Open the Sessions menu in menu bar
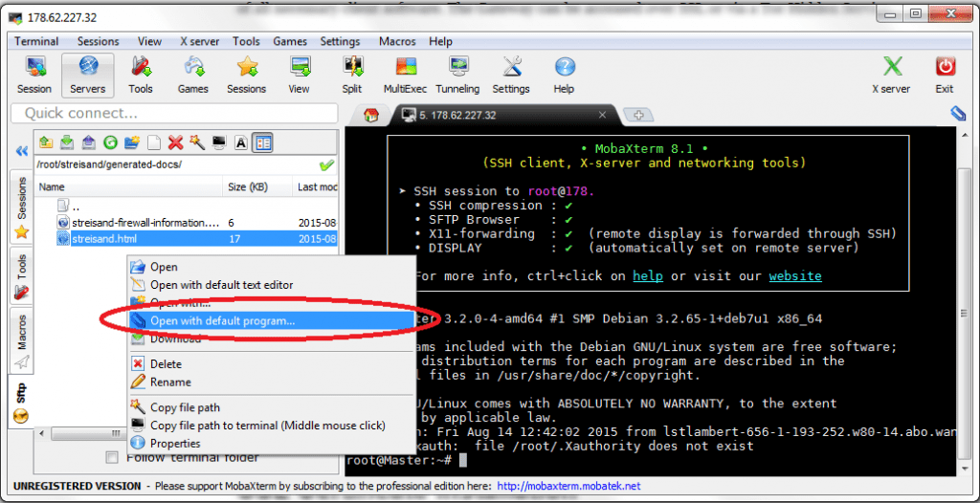This screenshot has height=503, width=980. [x=99, y=41]
